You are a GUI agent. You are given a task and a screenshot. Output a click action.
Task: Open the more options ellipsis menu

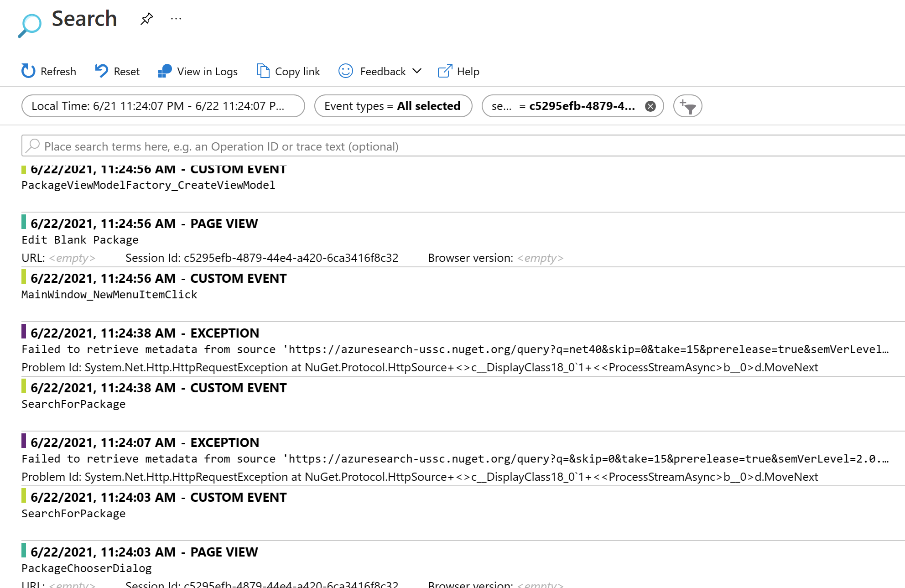[x=176, y=18]
